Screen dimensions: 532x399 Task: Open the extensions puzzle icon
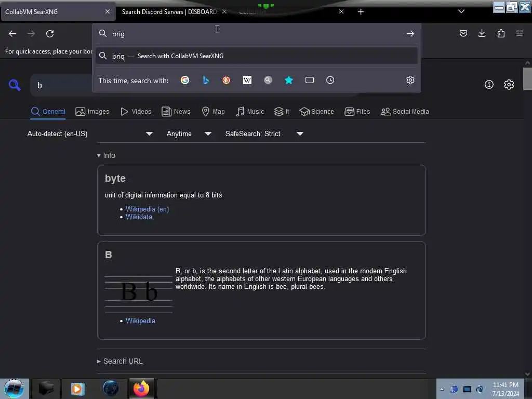[x=501, y=33]
